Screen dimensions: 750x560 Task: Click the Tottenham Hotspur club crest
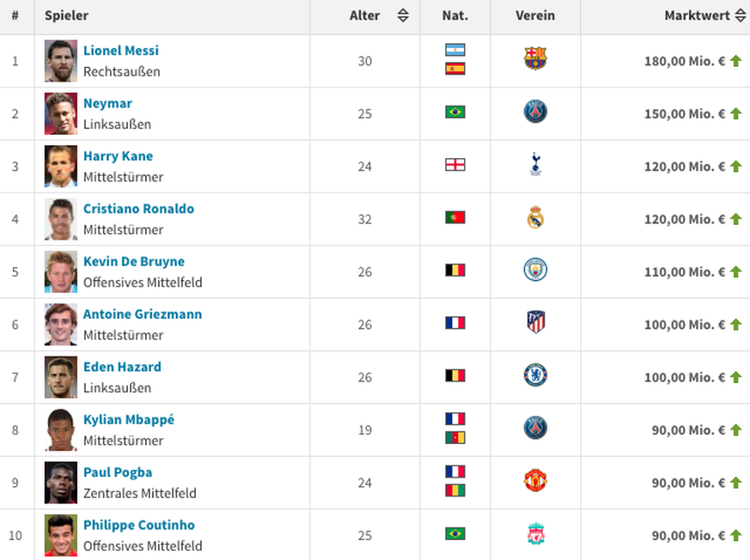pos(535,164)
